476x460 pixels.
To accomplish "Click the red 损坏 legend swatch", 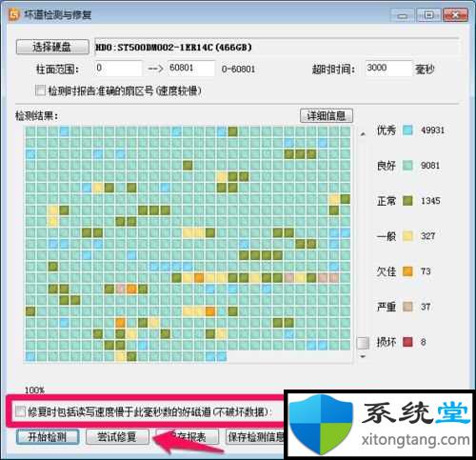I will (x=407, y=342).
